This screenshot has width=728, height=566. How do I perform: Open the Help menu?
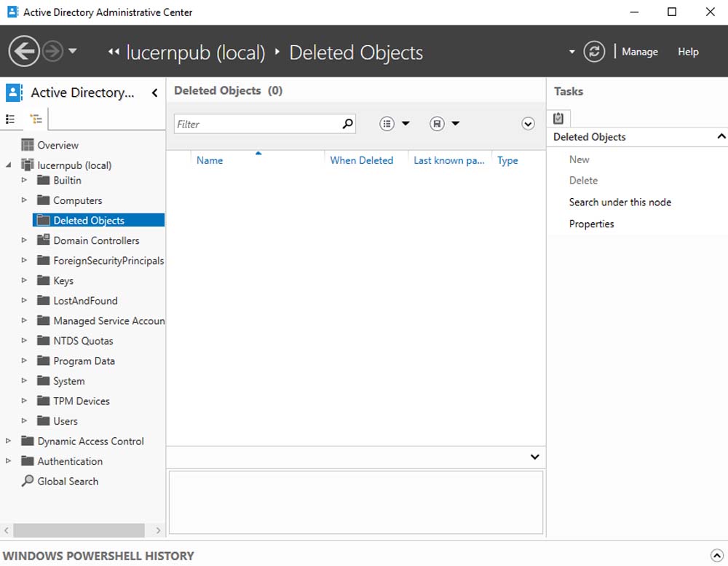point(688,52)
